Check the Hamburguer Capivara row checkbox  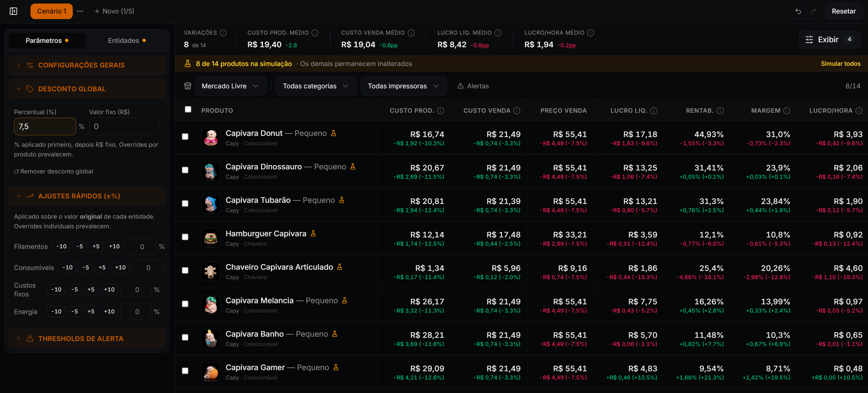point(185,237)
